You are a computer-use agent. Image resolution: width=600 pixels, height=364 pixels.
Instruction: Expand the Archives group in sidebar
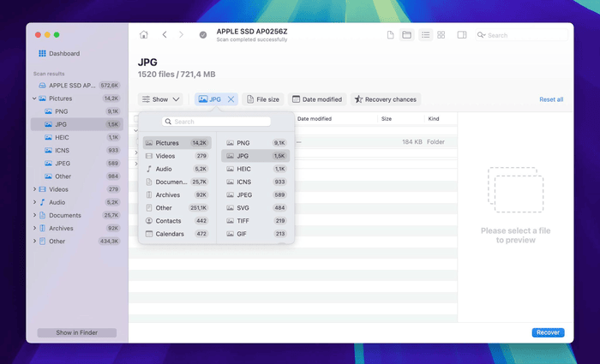(34, 229)
